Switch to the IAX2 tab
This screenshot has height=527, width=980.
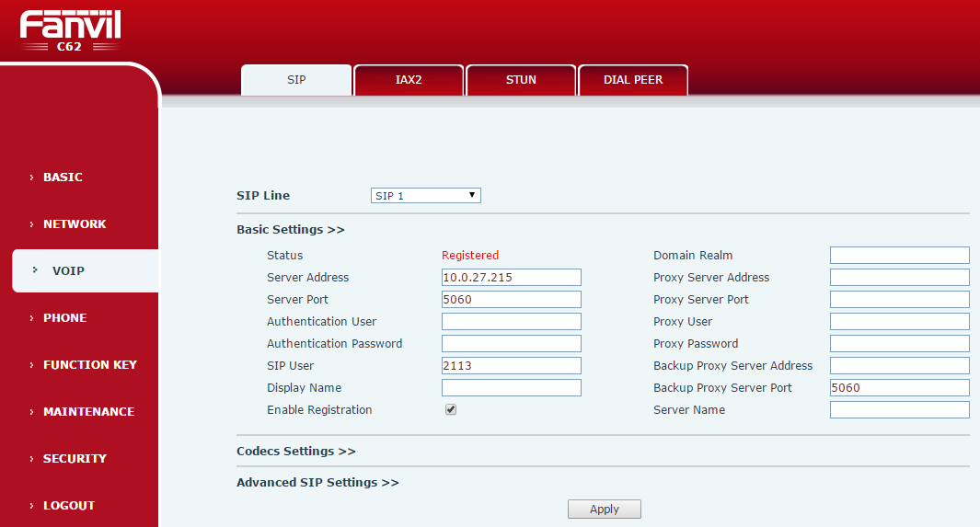pyautogui.click(x=409, y=80)
